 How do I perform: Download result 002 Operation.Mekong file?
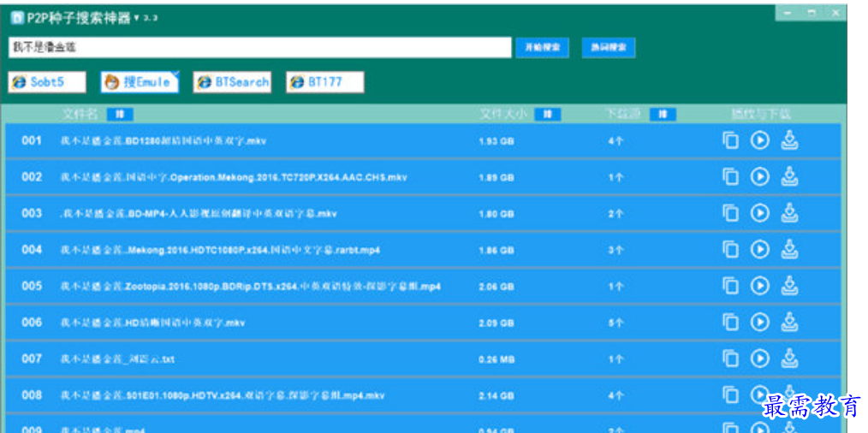pyautogui.click(x=789, y=176)
